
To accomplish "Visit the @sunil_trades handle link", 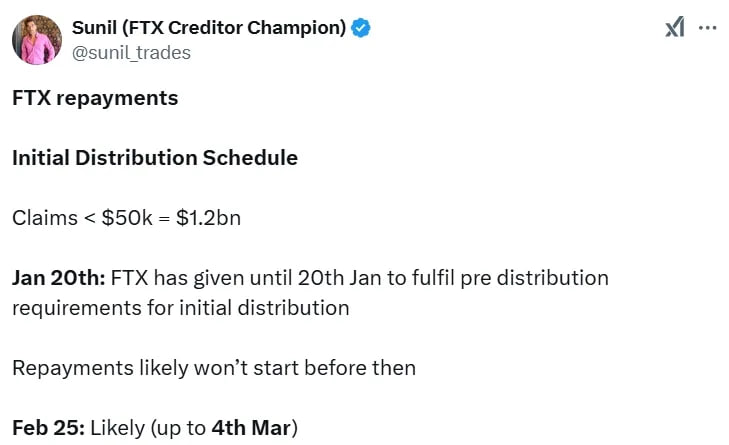I will (x=131, y=53).
